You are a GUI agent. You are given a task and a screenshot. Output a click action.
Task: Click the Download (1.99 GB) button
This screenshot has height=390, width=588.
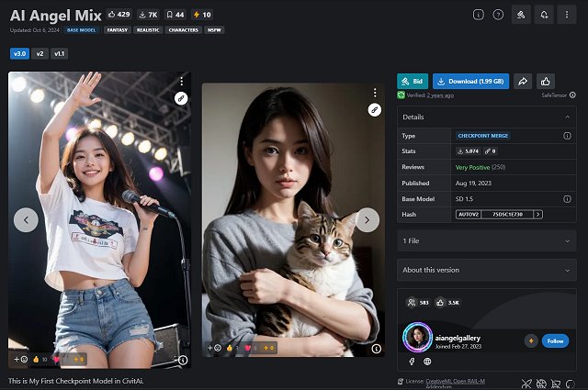point(470,82)
